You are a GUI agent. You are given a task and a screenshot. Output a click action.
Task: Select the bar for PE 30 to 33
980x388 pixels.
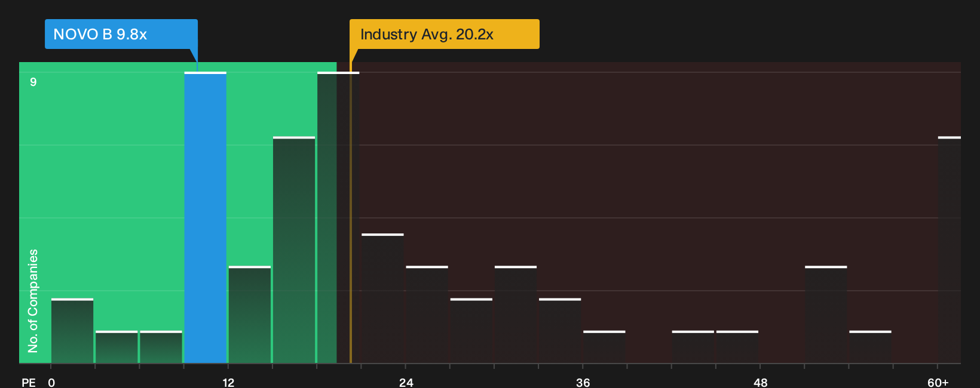516,315
